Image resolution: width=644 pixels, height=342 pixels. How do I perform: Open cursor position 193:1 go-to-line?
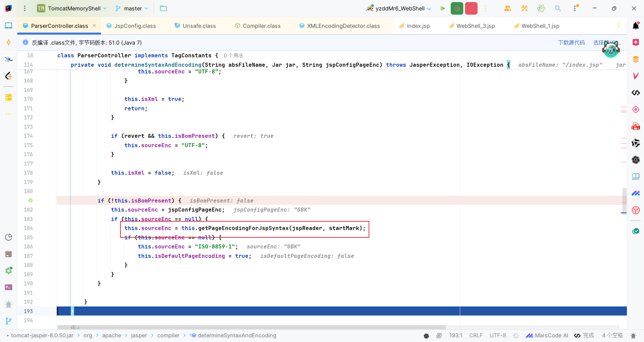pos(455,336)
